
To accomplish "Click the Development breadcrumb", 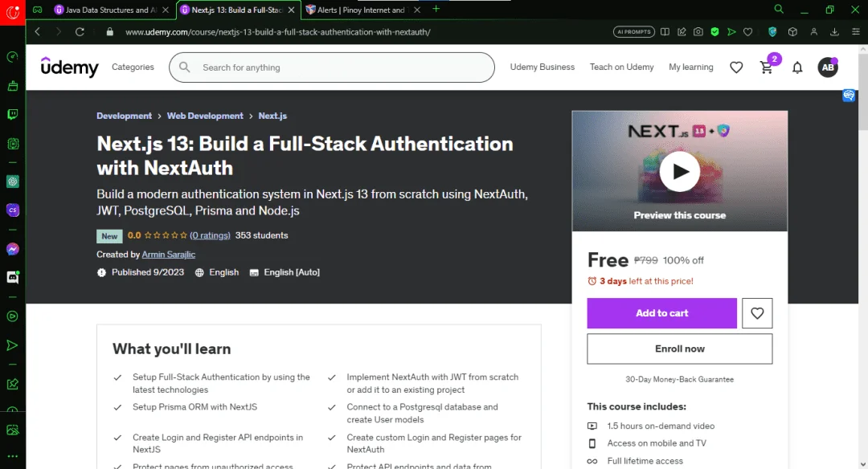I will (124, 116).
